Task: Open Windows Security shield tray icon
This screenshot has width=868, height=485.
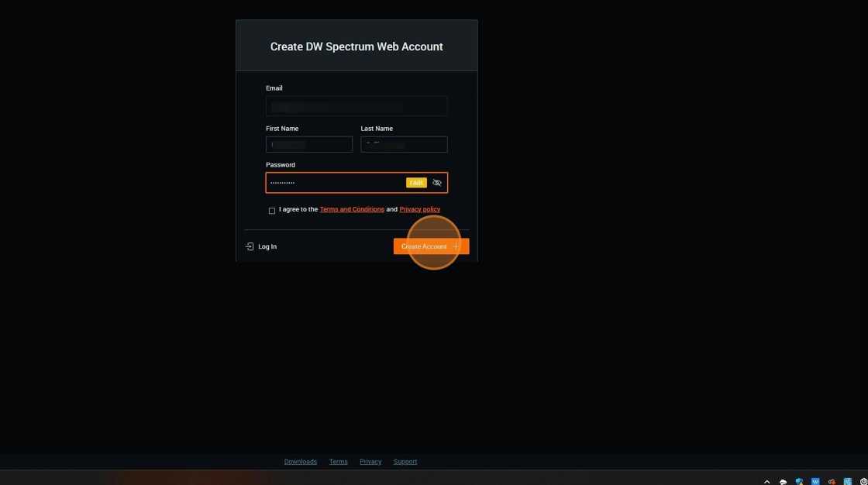Action: [799, 482]
